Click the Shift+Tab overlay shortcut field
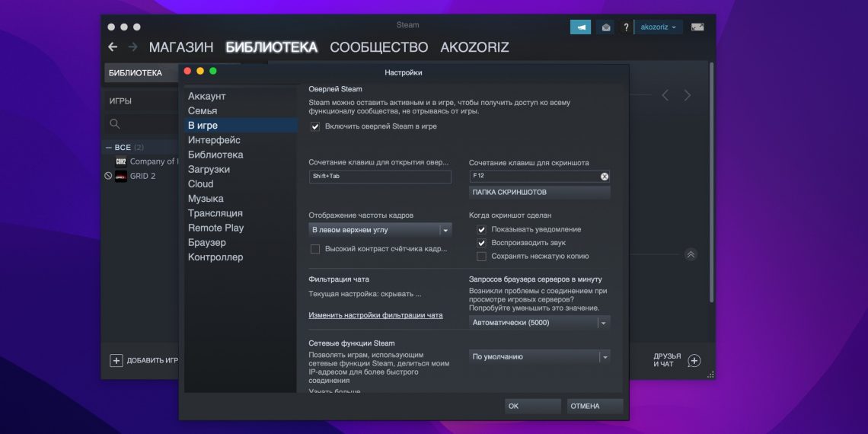 [379, 176]
